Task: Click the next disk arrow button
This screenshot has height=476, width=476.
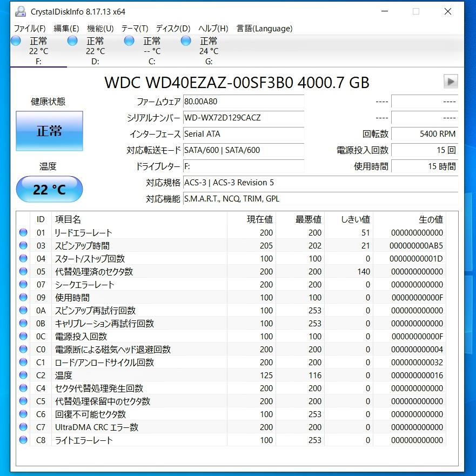Action: pos(451,82)
